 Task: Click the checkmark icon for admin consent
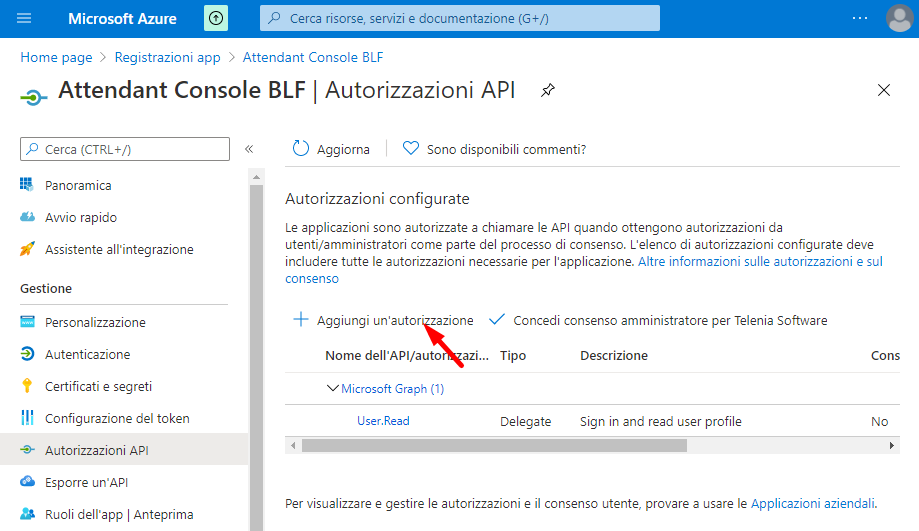tap(497, 319)
